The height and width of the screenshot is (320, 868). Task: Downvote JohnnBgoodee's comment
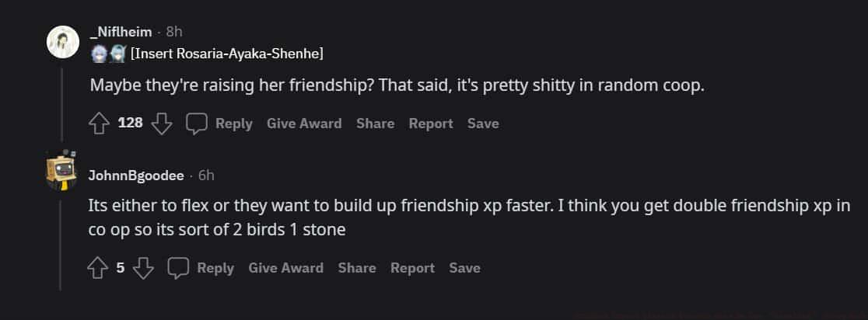[x=142, y=268]
